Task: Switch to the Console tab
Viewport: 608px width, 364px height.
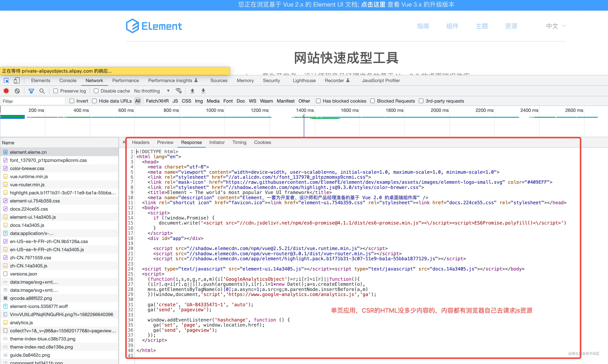Action: 68,80
